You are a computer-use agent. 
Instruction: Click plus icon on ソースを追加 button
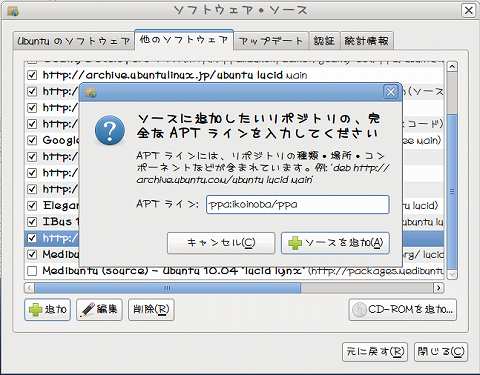click(x=295, y=243)
